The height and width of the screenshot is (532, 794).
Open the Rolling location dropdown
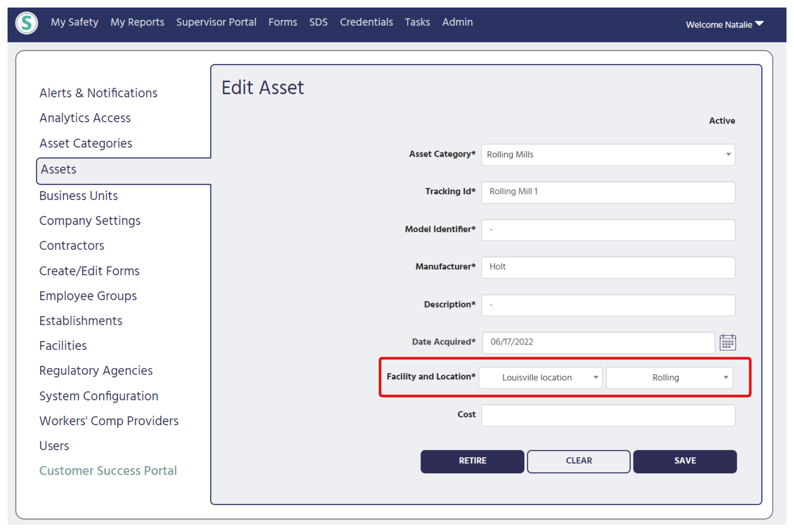tap(669, 377)
